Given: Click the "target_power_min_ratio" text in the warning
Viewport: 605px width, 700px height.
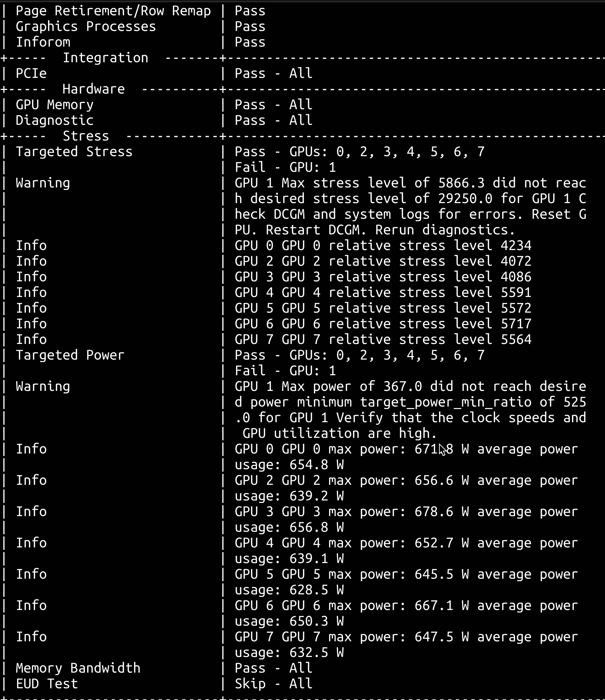Looking at the screenshot, I should [446, 402].
